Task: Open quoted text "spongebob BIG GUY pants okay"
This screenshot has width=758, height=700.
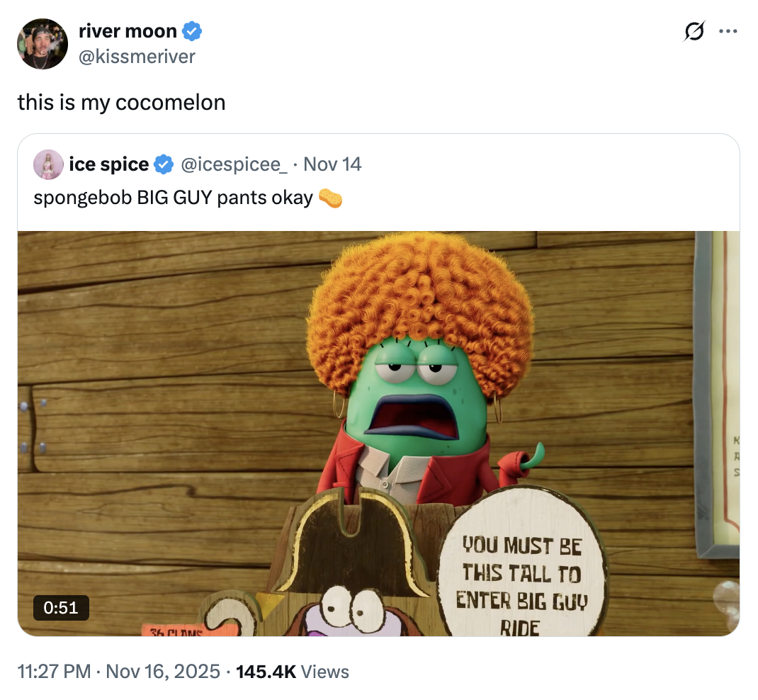Action: (x=173, y=198)
